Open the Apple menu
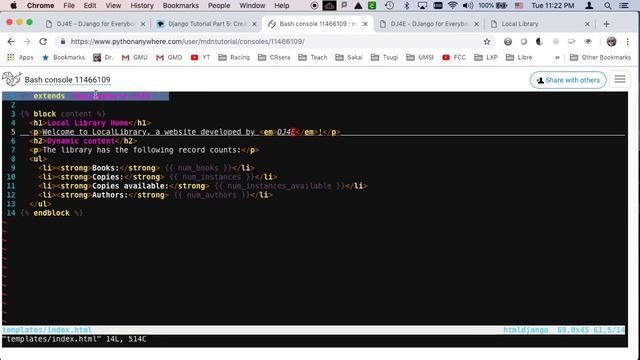Image resolution: width=640 pixels, height=360 pixels. [x=13, y=6]
